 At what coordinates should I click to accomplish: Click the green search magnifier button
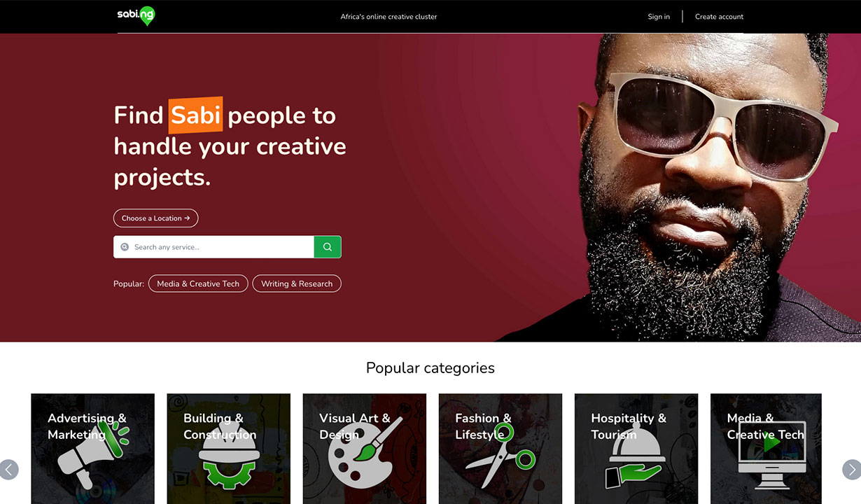pyautogui.click(x=328, y=247)
